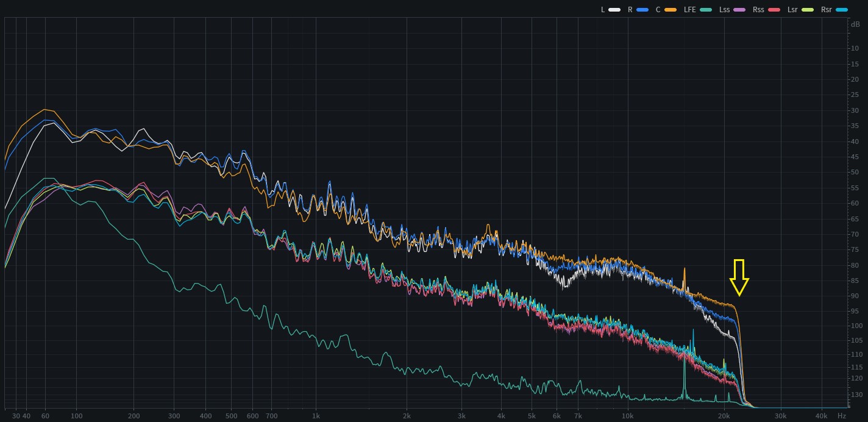Click the 1k frequency axis label
868x422 pixels.
316,416
